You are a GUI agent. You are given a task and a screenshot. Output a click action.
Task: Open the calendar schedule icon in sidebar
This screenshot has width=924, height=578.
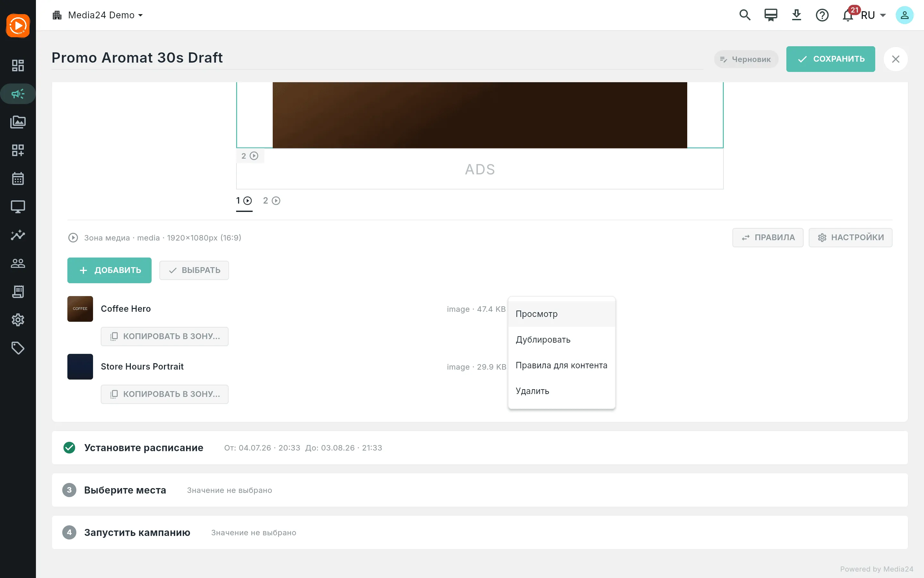pyautogui.click(x=18, y=179)
